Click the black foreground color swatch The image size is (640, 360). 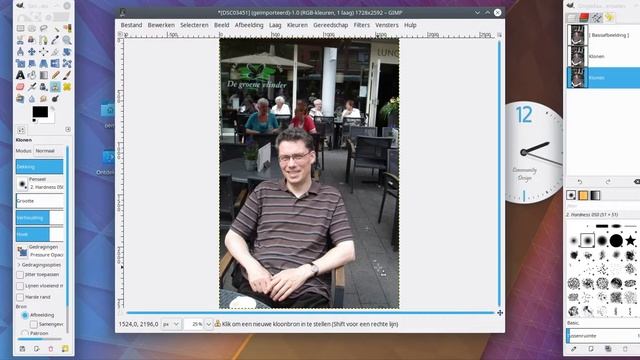click(40, 112)
